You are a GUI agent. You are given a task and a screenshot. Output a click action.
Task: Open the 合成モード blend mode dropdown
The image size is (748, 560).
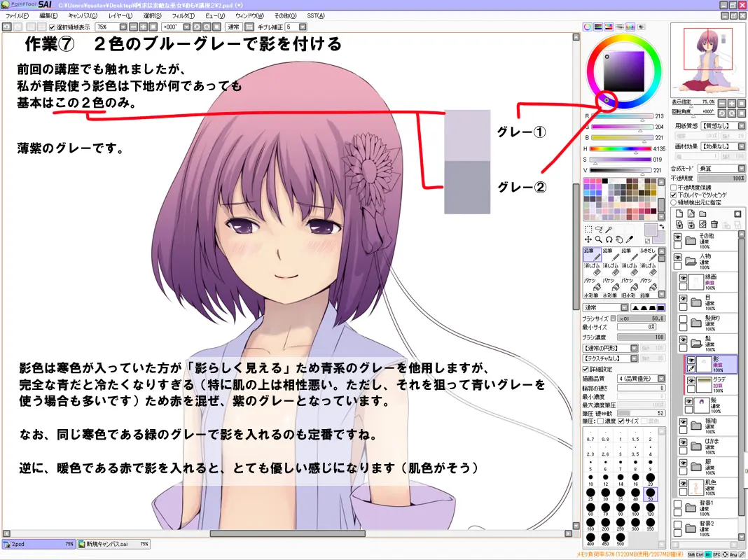721,168
